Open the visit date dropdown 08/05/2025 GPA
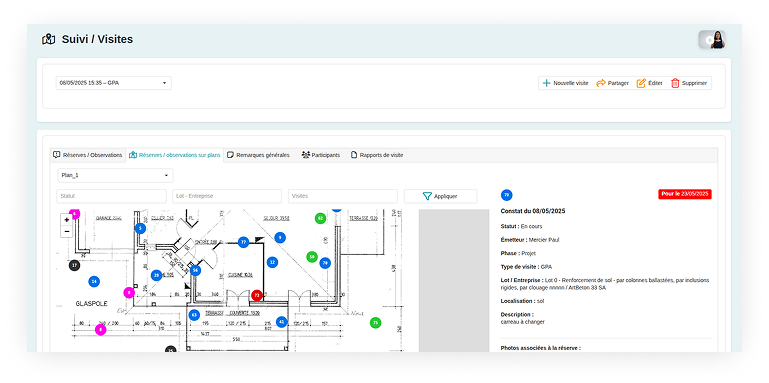Image resolution: width=769 pixels, height=383 pixels. coord(114,83)
